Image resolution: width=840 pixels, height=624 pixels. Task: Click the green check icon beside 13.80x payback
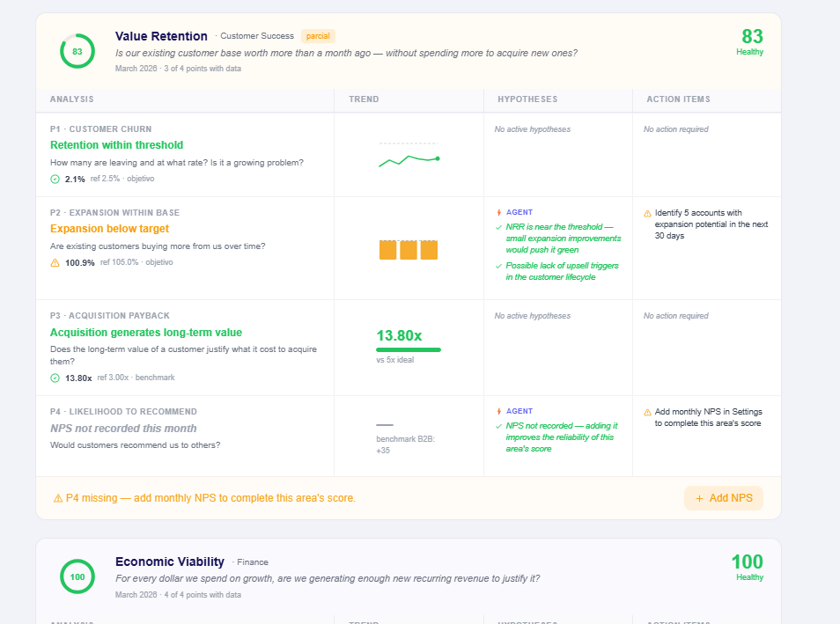coord(55,378)
